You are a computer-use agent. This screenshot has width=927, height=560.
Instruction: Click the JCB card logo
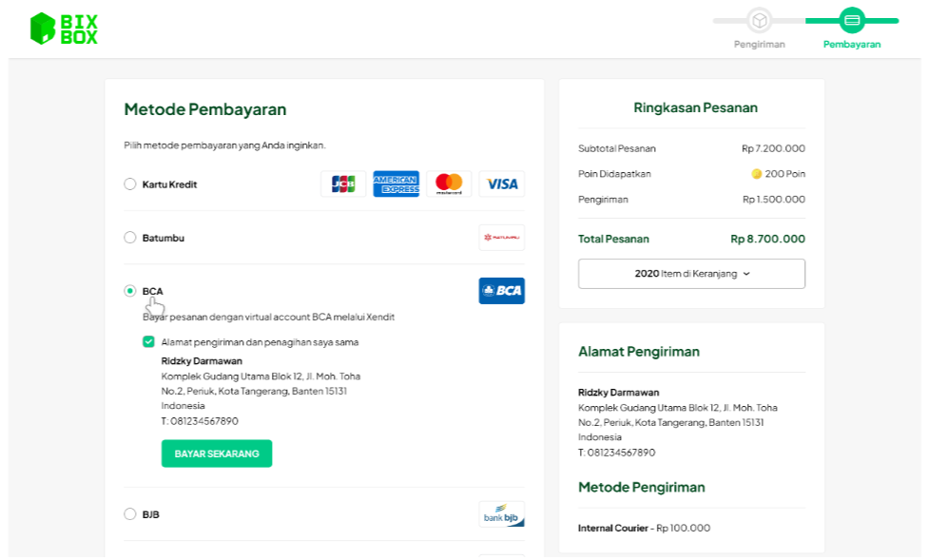point(343,184)
